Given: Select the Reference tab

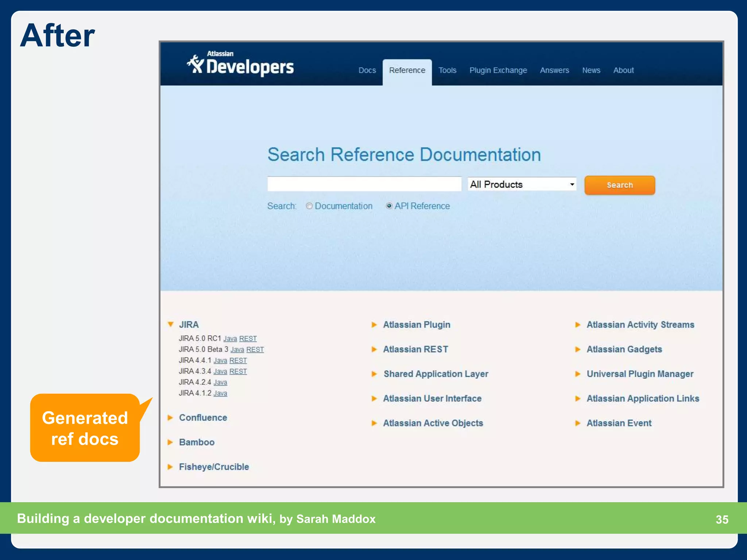Looking at the screenshot, I should (407, 72).
